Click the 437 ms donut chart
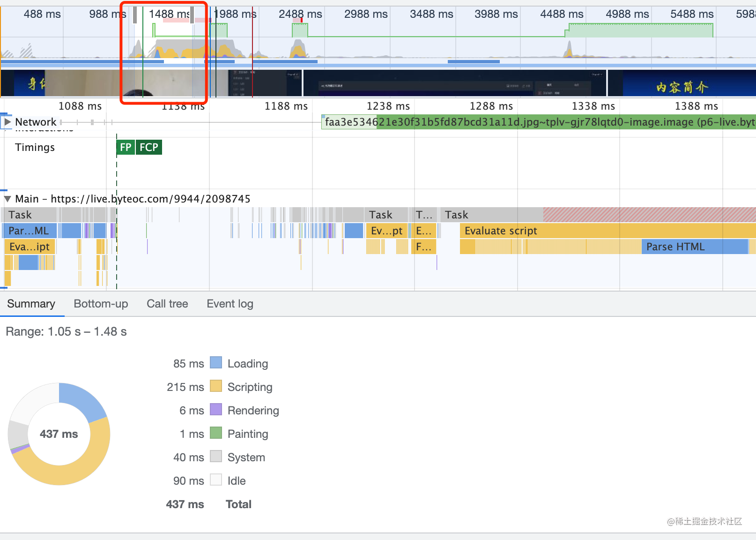Screen dimensions: 756x540 point(59,434)
